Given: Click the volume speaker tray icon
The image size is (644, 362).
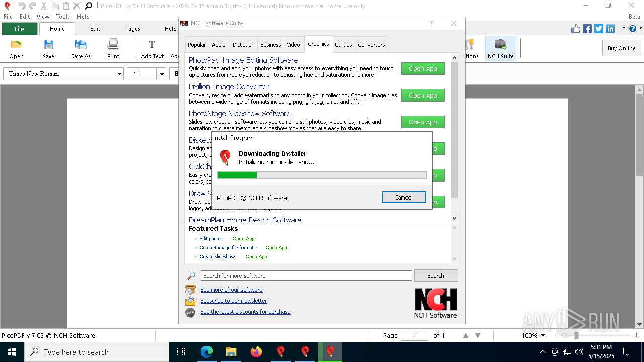Looking at the screenshot, I should 579,352.
